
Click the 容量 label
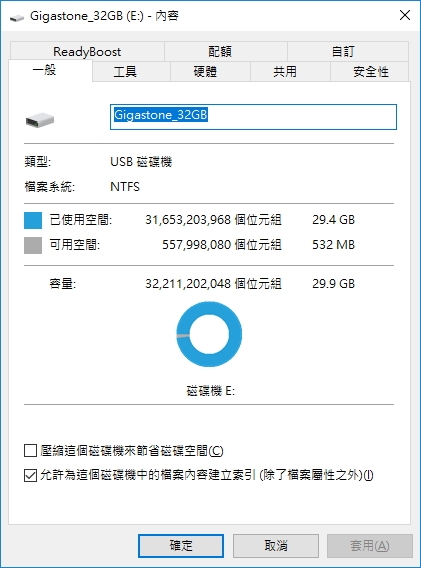tap(63, 284)
